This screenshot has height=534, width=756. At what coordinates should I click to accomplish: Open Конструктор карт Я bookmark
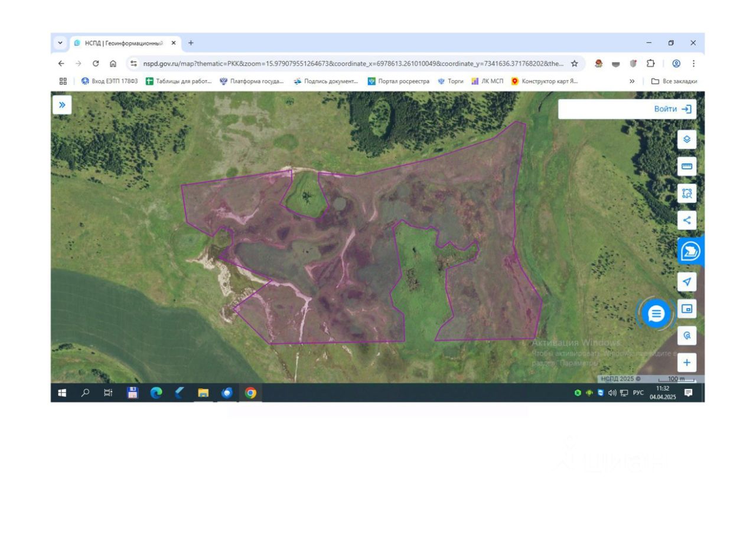[x=545, y=81]
